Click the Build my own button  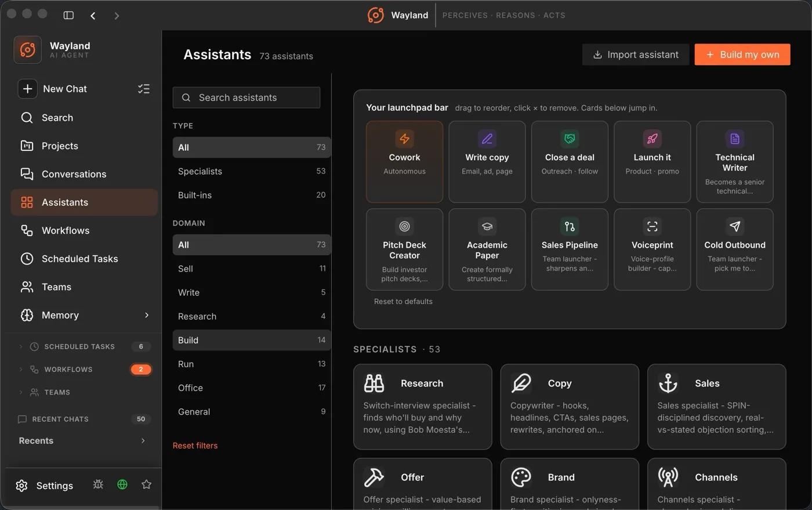pos(742,55)
